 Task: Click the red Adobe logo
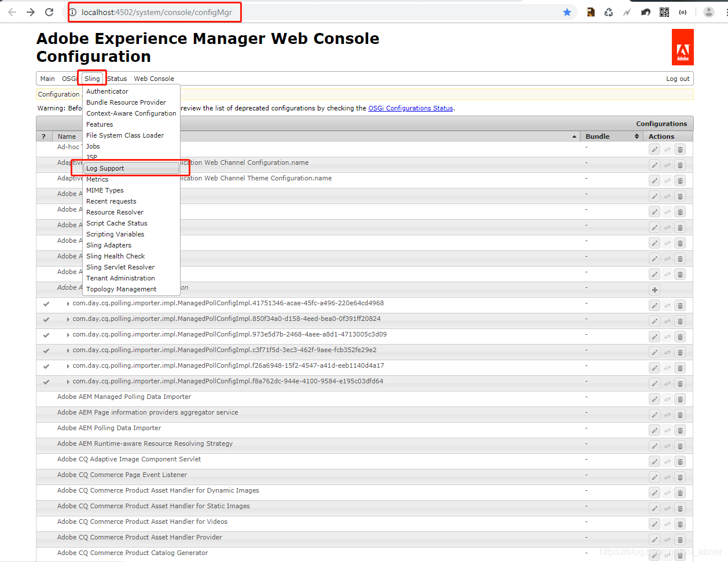point(683,47)
